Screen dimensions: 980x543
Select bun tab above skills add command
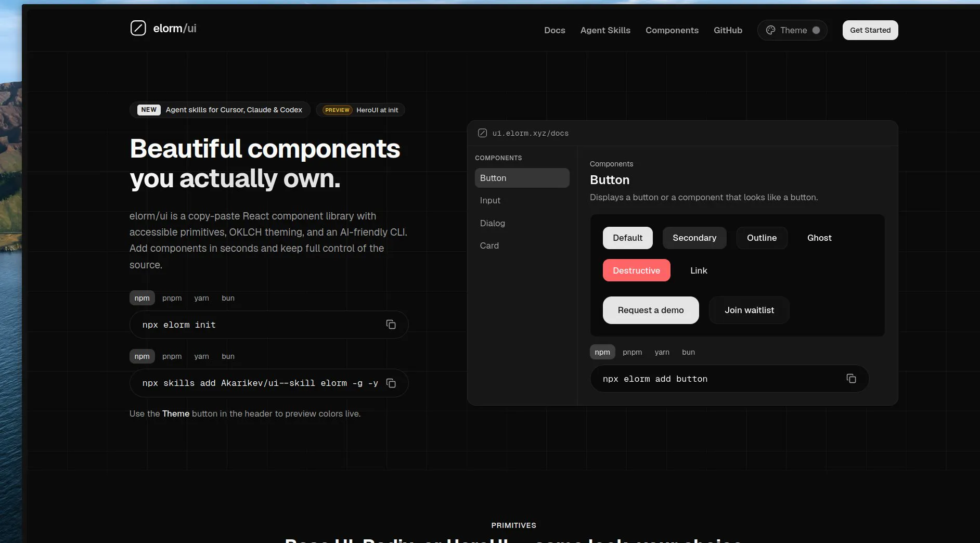228,356
